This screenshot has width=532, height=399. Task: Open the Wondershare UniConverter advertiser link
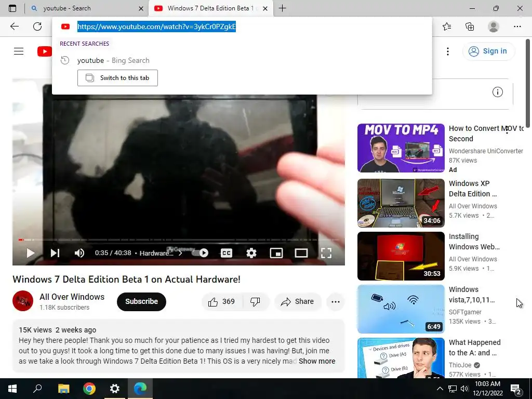pos(486,151)
